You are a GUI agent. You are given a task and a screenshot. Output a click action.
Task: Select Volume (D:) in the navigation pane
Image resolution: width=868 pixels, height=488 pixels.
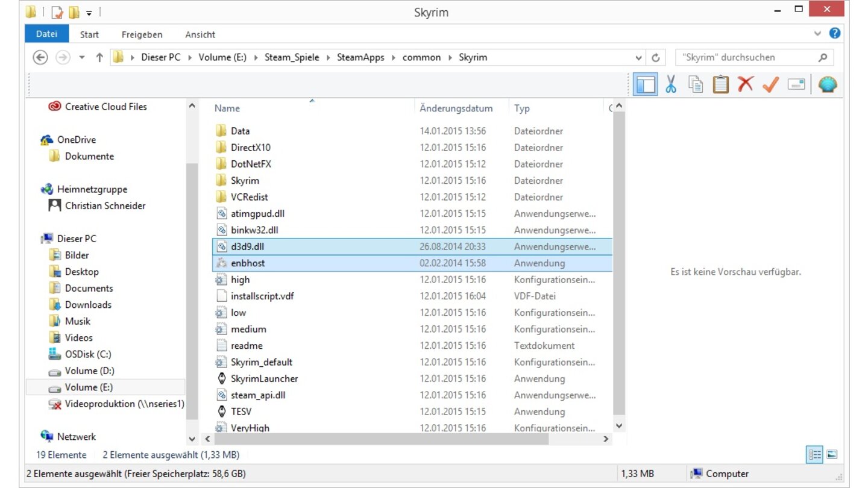[x=81, y=371]
